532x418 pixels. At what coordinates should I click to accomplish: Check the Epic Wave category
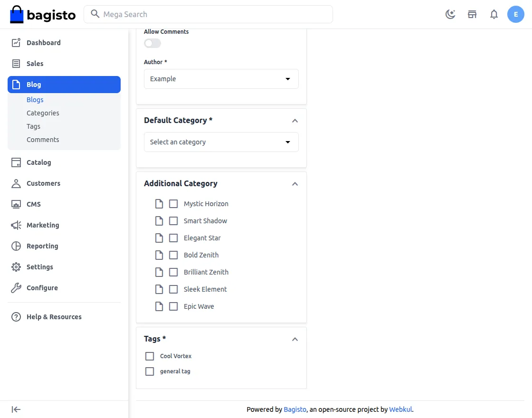pyautogui.click(x=173, y=306)
